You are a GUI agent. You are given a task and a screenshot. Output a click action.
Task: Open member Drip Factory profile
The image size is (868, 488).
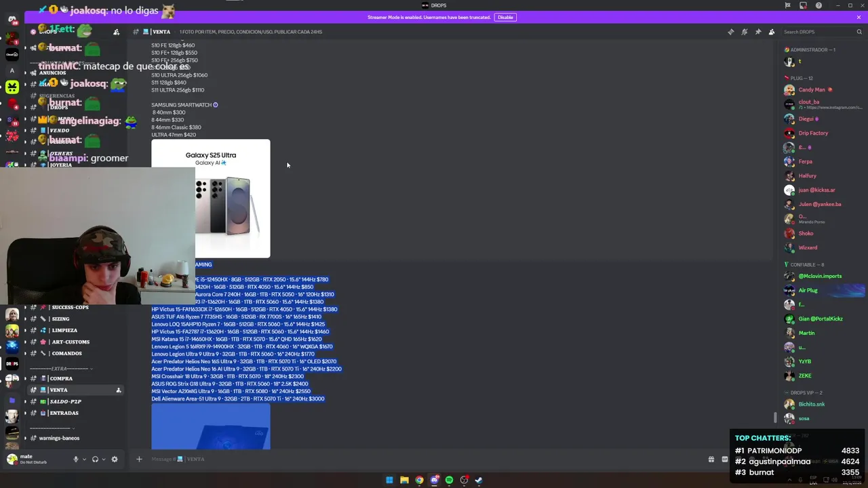click(813, 133)
